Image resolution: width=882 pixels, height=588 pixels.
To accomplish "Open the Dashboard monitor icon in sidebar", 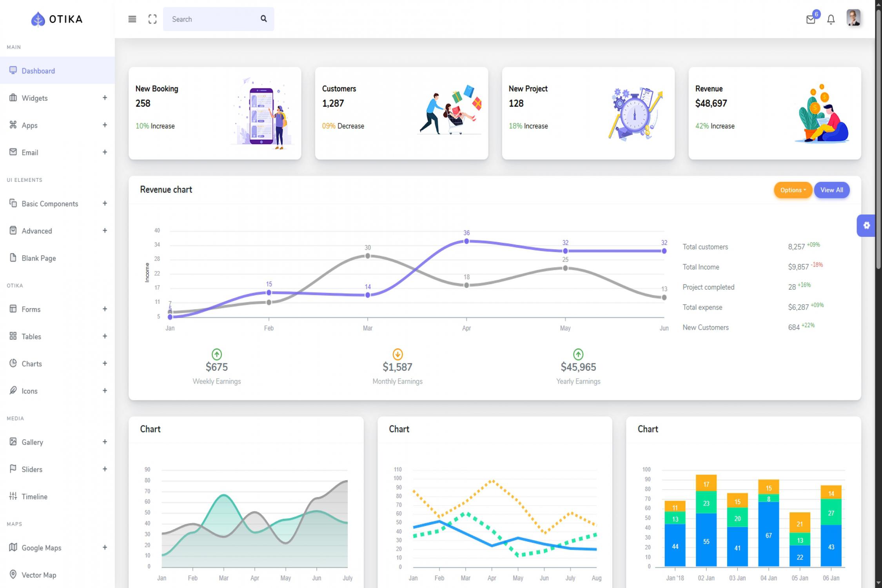I will click(13, 71).
